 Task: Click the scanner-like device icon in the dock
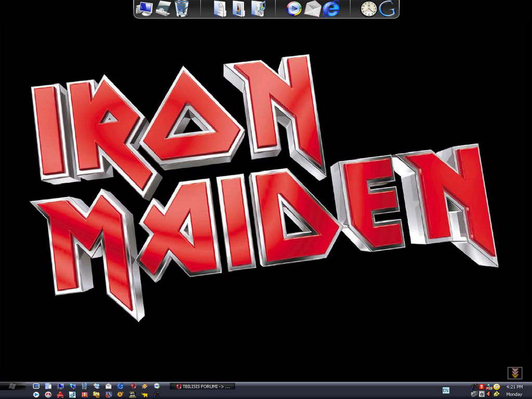coord(164,8)
